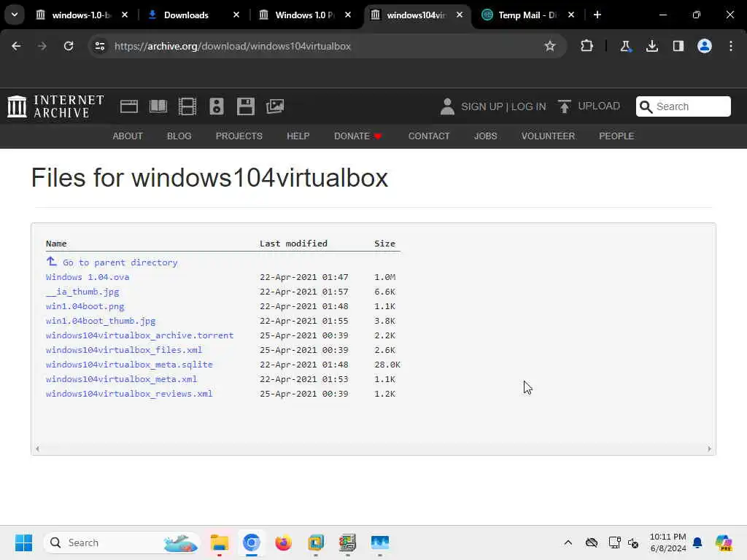This screenshot has height=560, width=747.
Task: Open the BLOG menu item
Action: click(x=179, y=136)
